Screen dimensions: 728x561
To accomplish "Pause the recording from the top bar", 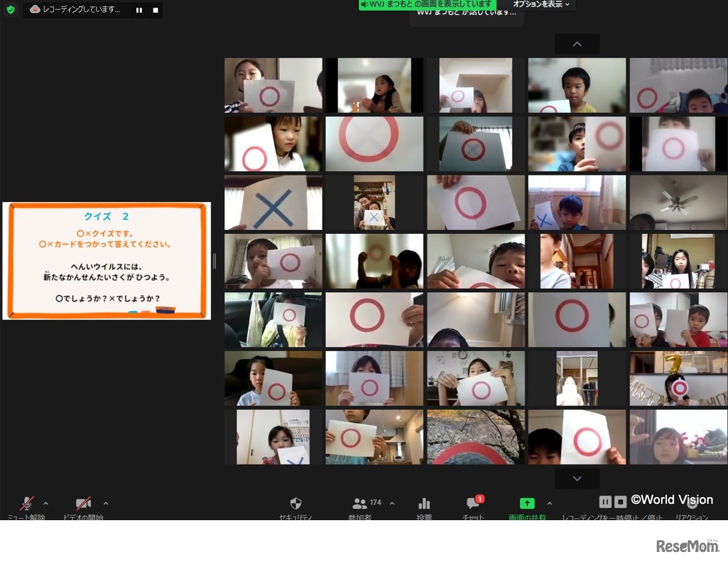I will 139,10.
